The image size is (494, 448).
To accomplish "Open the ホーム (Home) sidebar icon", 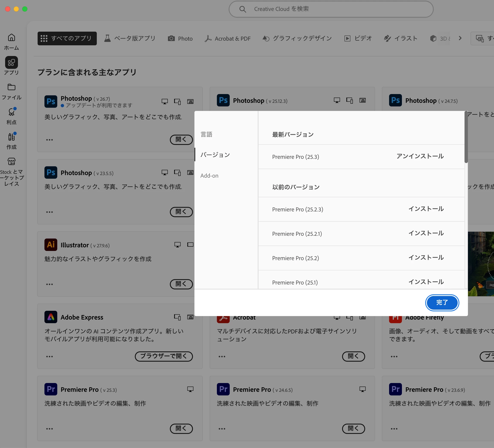I will coord(11,38).
